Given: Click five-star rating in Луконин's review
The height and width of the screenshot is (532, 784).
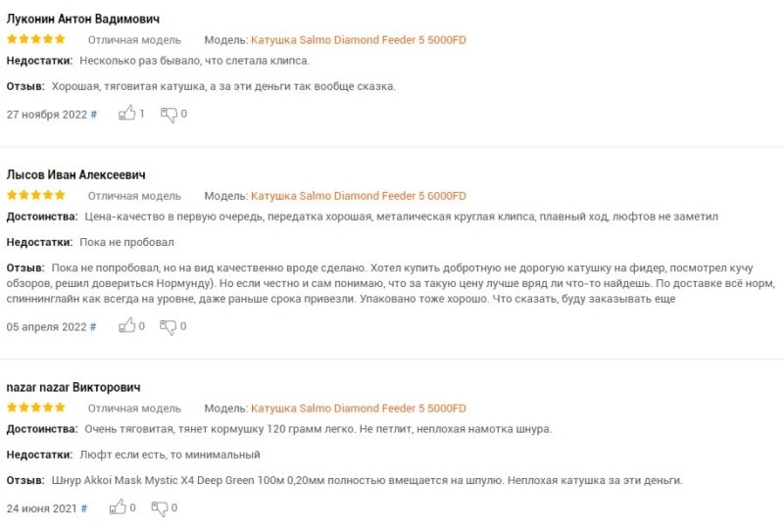Looking at the screenshot, I should click(36, 40).
